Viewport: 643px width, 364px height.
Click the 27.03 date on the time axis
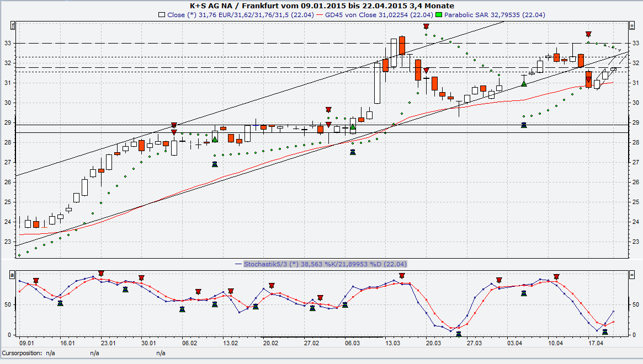pyautogui.click(x=474, y=343)
